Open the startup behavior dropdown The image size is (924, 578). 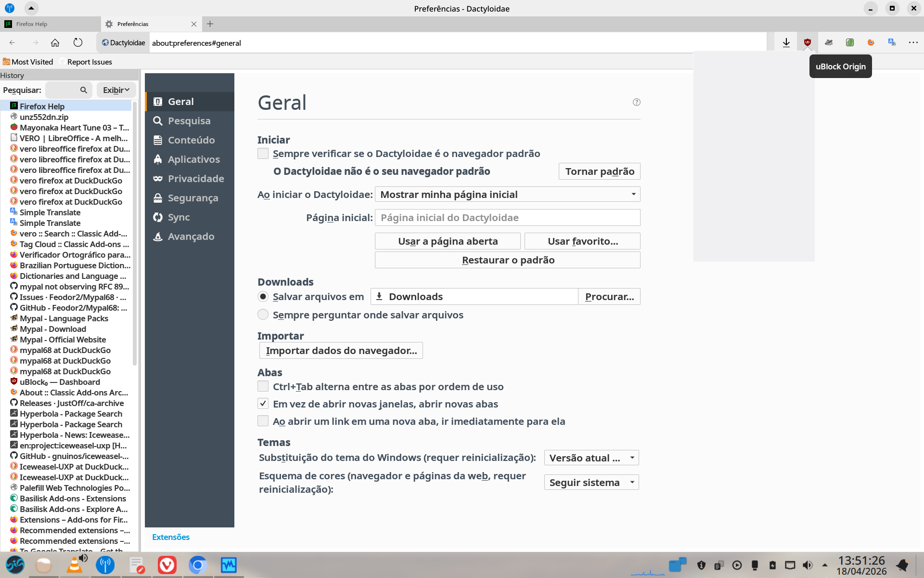(x=507, y=195)
